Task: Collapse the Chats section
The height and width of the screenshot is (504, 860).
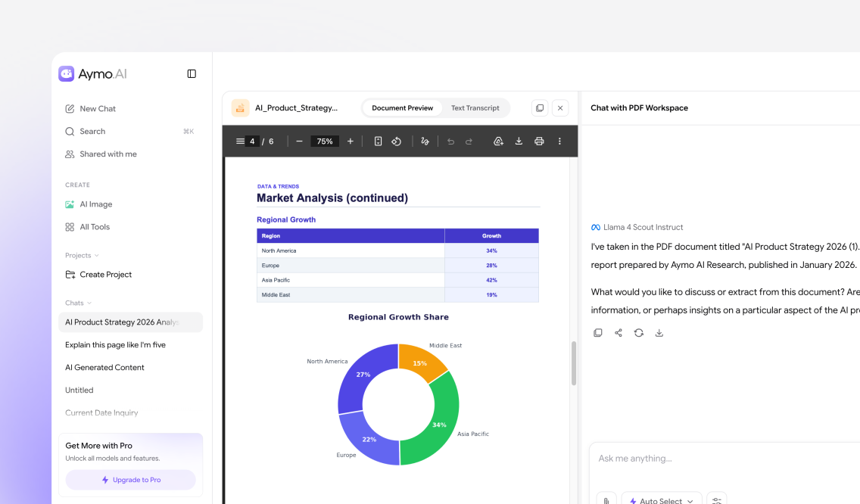Action: coord(78,303)
